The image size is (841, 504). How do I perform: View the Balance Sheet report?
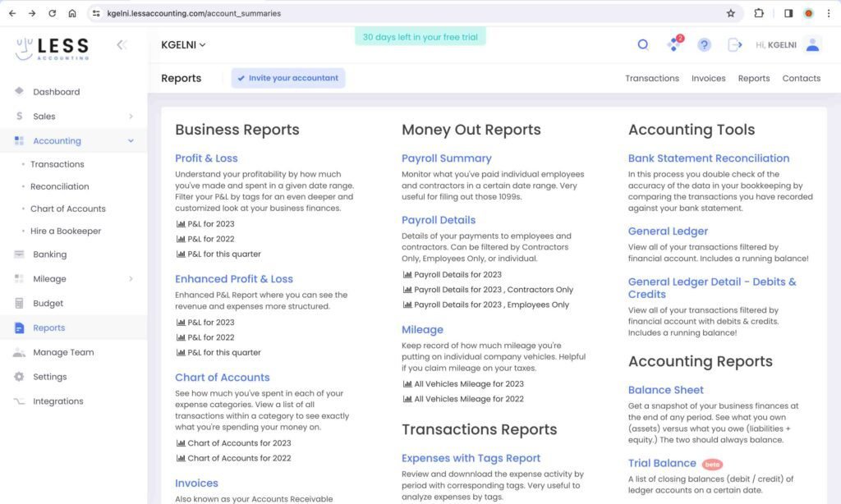[x=665, y=390]
